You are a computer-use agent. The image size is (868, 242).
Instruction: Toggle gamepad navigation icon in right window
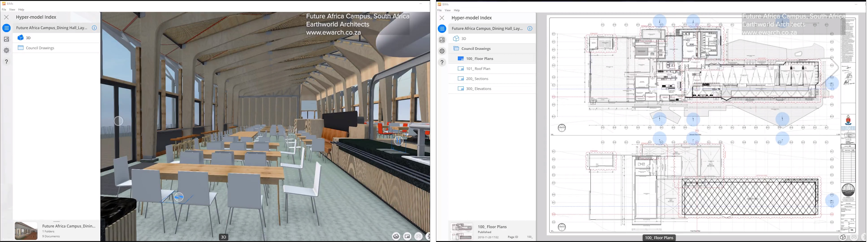pyautogui.click(x=853, y=237)
